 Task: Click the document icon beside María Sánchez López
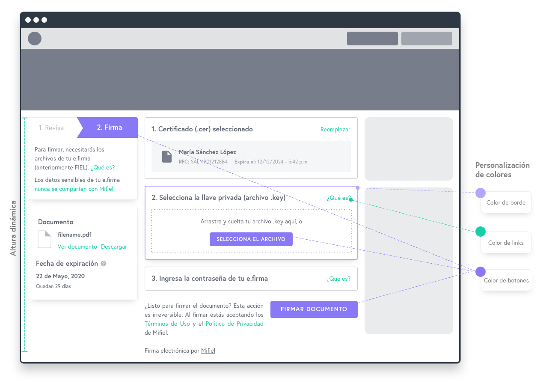tap(167, 156)
